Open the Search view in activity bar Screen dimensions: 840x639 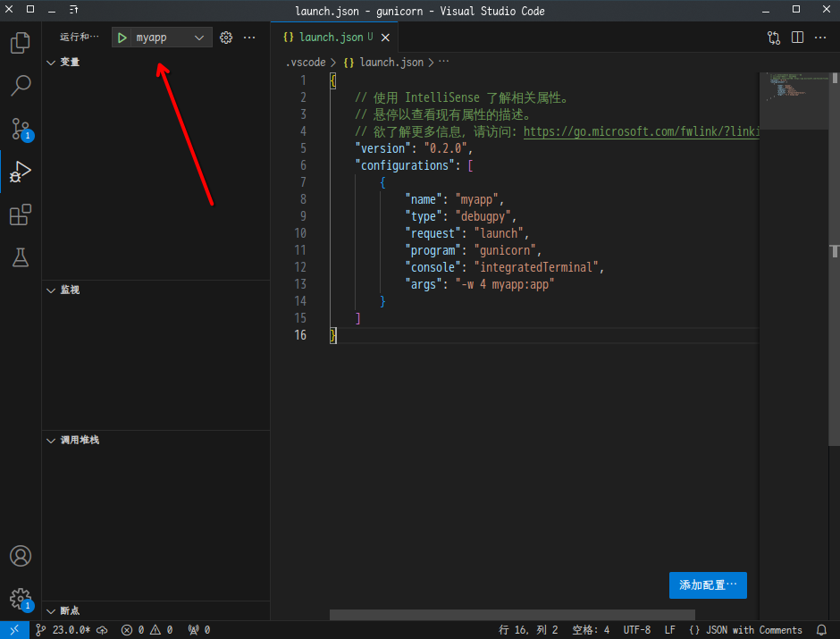20,86
